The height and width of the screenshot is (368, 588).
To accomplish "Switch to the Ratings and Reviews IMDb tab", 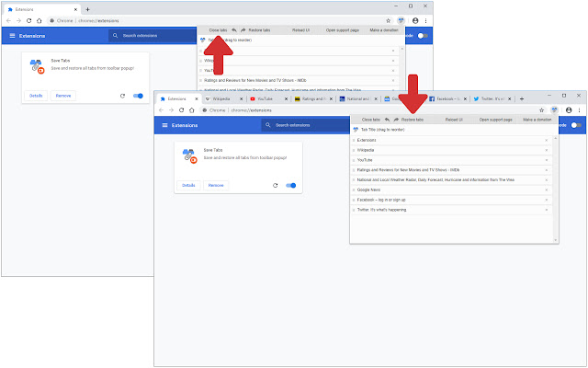I will pos(314,98).
